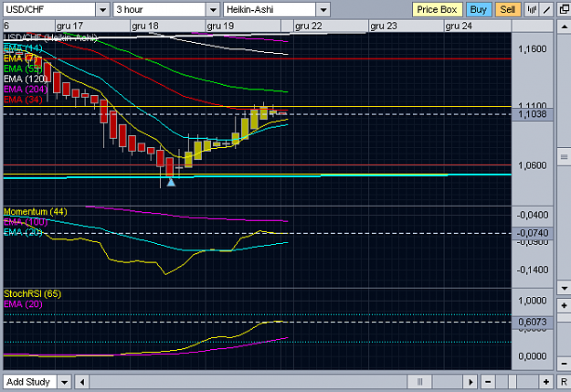This screenshot has width=571, height=392.
Task: Click the StochRSI value label 0,6073
Action: [533, 322]
